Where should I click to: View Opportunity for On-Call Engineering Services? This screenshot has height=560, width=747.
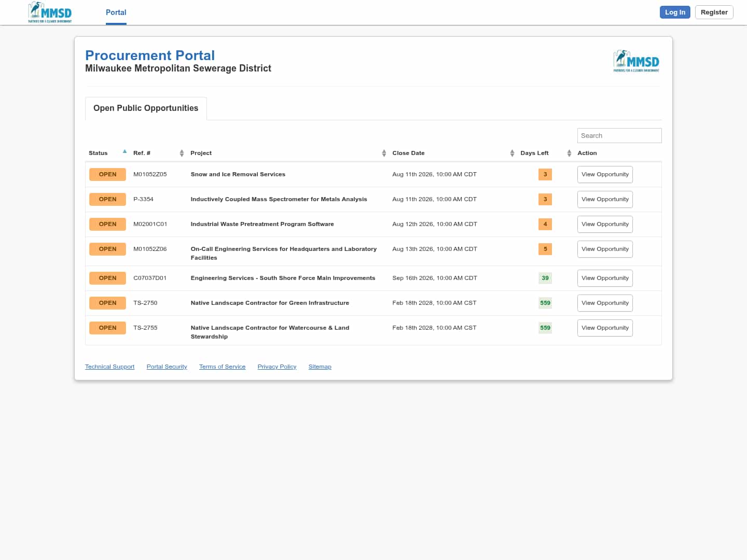click(605, 249)
